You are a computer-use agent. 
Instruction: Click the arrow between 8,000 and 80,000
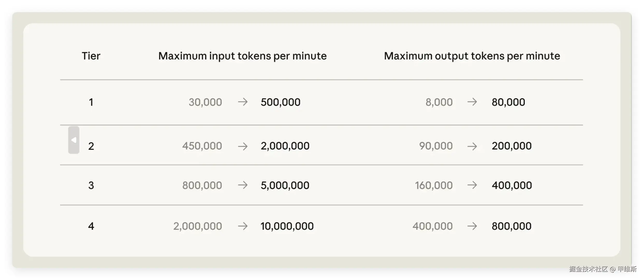point(472,102)
